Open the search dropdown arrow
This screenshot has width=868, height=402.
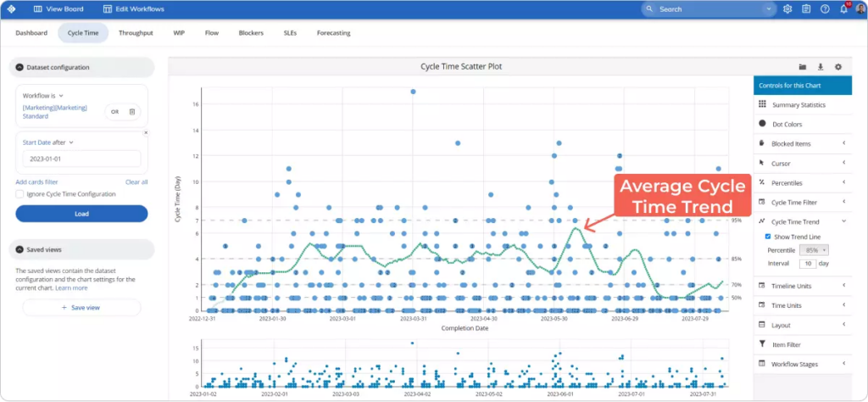(x=769, y=8)
